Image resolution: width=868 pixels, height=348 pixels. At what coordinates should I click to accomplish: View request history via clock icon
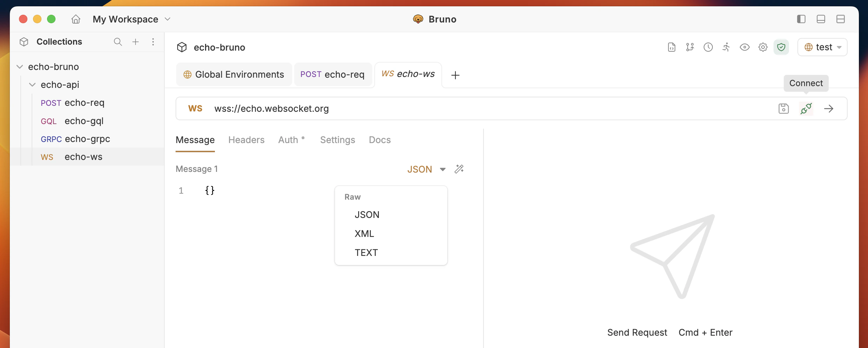tap(708, 47)
